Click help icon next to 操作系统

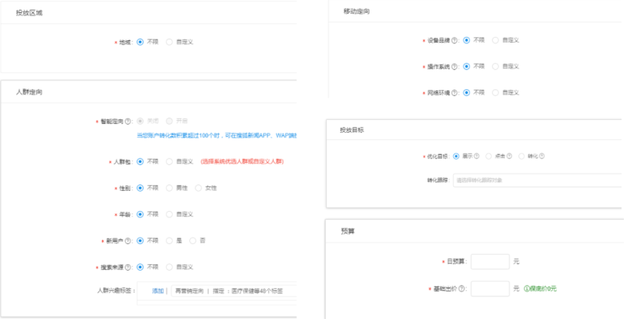click(454, 67)
